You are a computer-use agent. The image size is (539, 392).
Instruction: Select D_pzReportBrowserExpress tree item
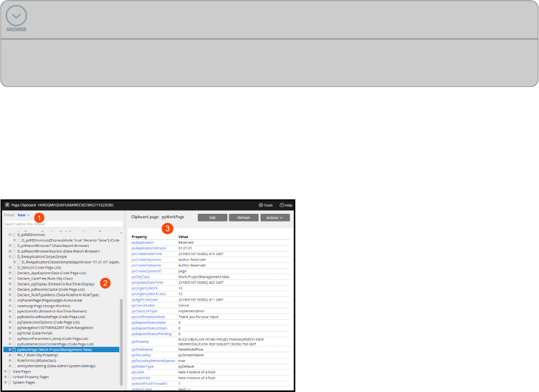click(x=58, y=251)
